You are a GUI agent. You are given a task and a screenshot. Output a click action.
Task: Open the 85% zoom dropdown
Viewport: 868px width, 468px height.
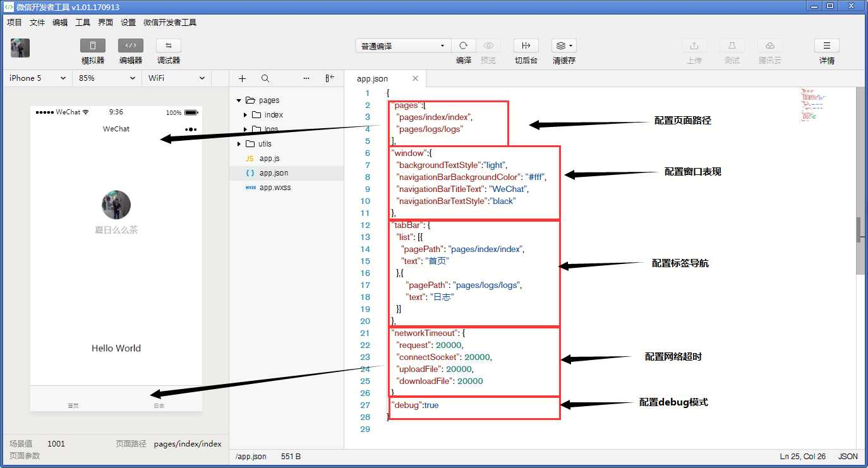tap(107, 78)
